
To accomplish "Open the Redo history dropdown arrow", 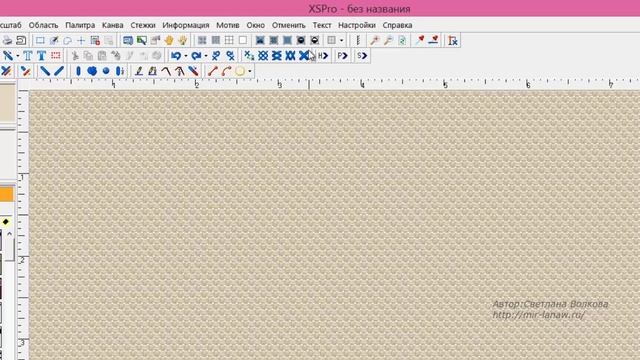I will point(206,56).
